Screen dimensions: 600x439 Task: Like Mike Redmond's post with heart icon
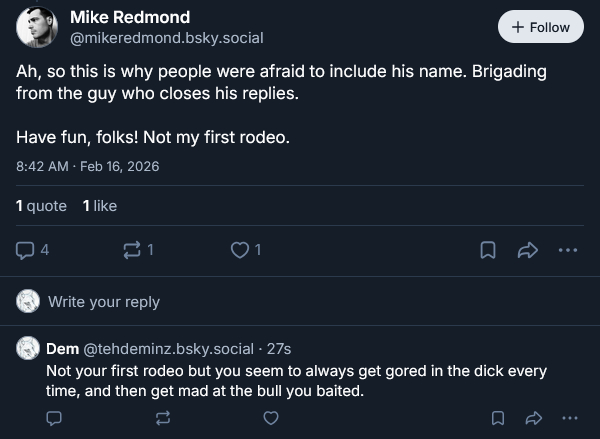tap(240, 251)
